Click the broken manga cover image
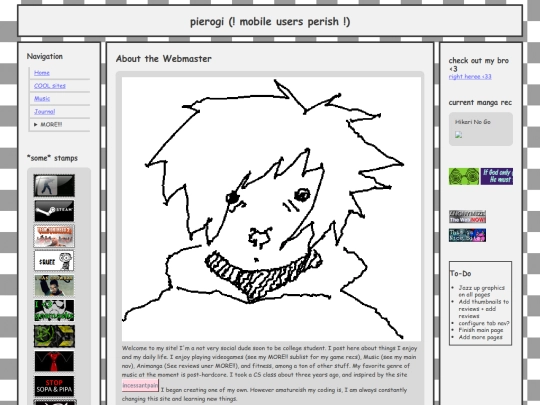The image size is (540, 405). point(458,135)
